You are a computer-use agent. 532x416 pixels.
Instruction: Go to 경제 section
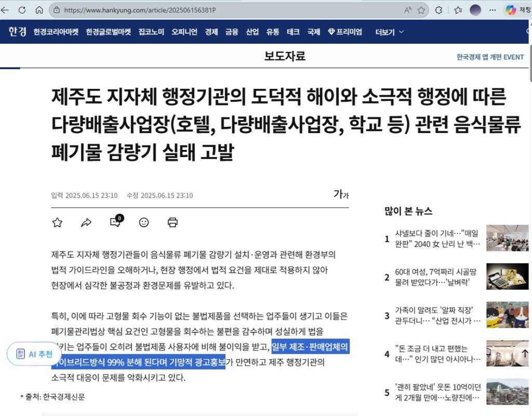tap(211, 32)
